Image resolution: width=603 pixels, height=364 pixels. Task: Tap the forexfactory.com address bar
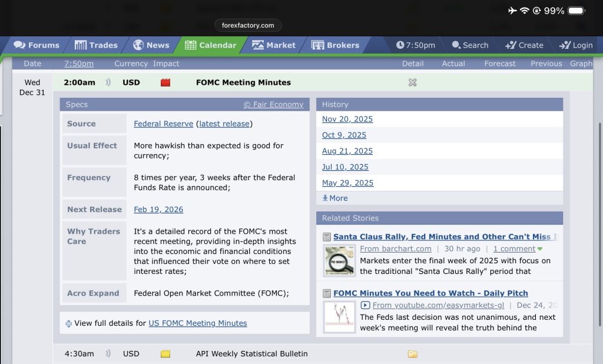coord(248,25)
